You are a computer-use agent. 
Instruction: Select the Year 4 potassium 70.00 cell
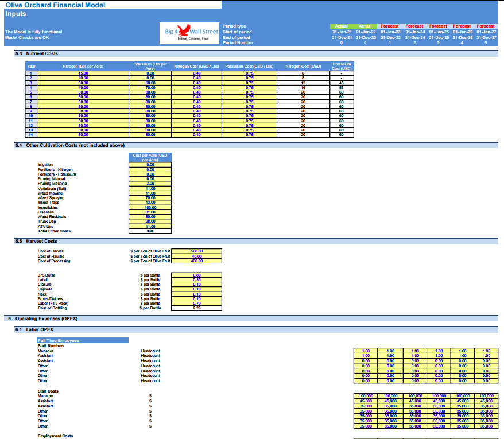[150, 87]
